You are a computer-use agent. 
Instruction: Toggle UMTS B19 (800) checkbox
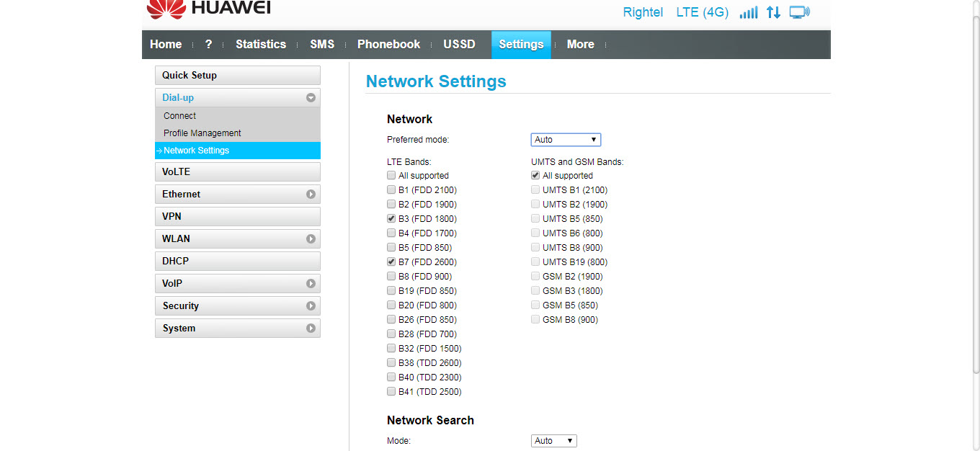535,262
